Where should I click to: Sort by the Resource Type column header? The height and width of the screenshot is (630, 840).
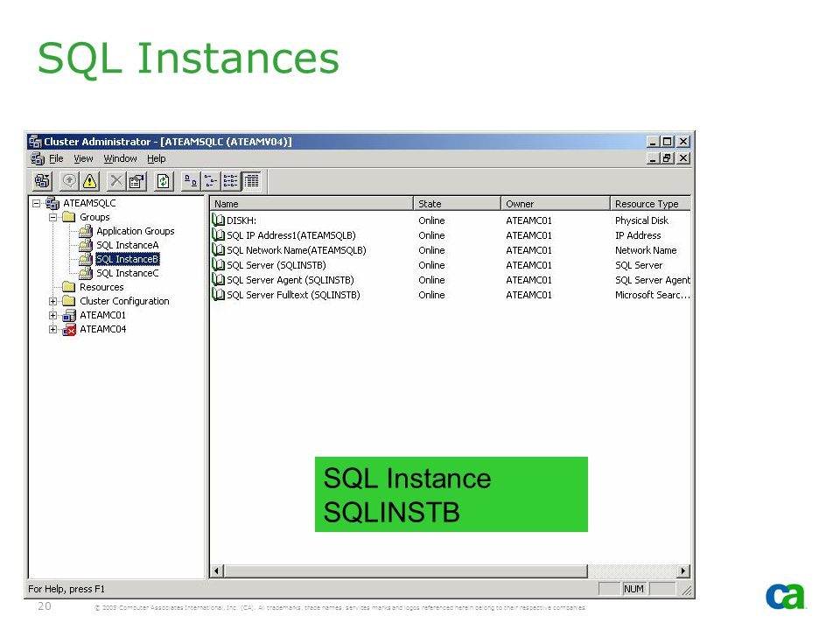click(650, 204)
